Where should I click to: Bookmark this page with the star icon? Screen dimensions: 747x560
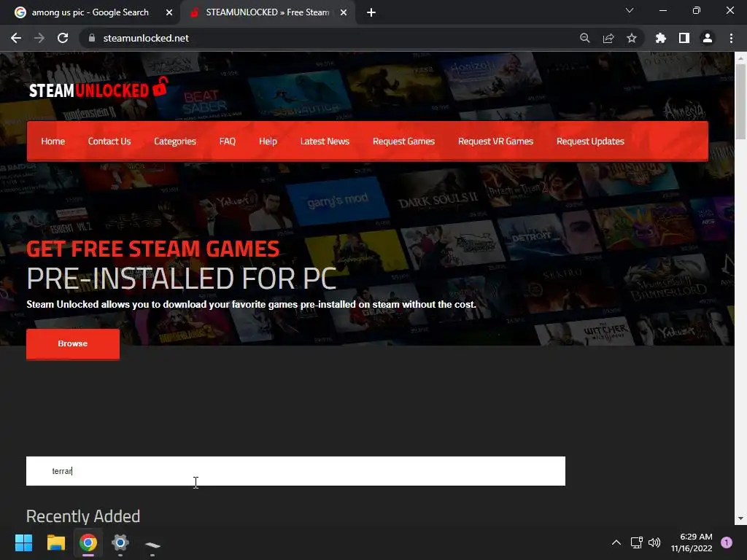632,38
